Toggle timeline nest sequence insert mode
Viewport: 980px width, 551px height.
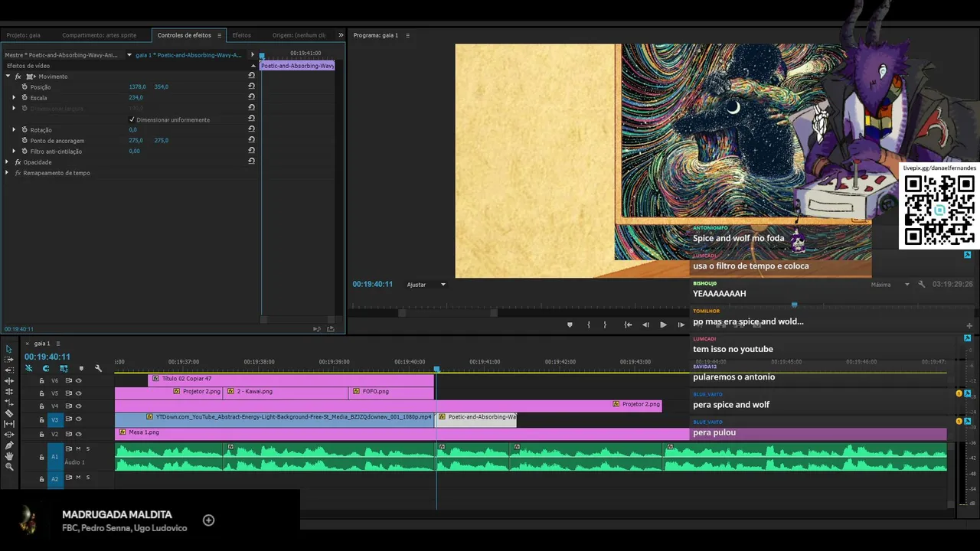point(29,368)
